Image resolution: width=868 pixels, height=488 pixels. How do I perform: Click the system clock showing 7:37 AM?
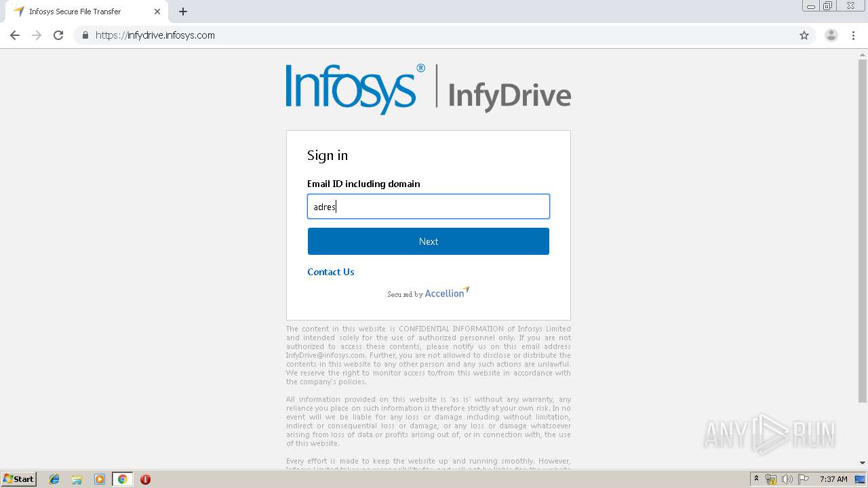tap(833, 479)
